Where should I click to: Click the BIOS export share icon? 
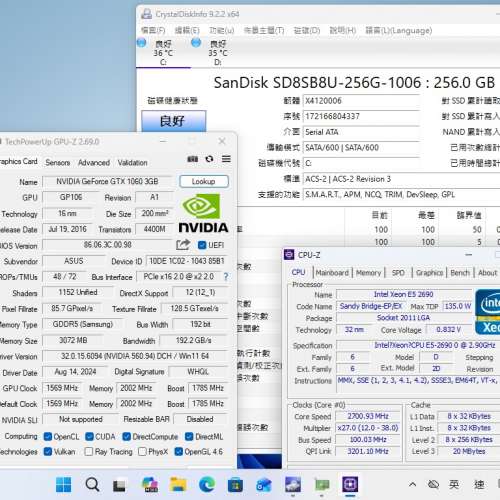click(x=183, y=245)
